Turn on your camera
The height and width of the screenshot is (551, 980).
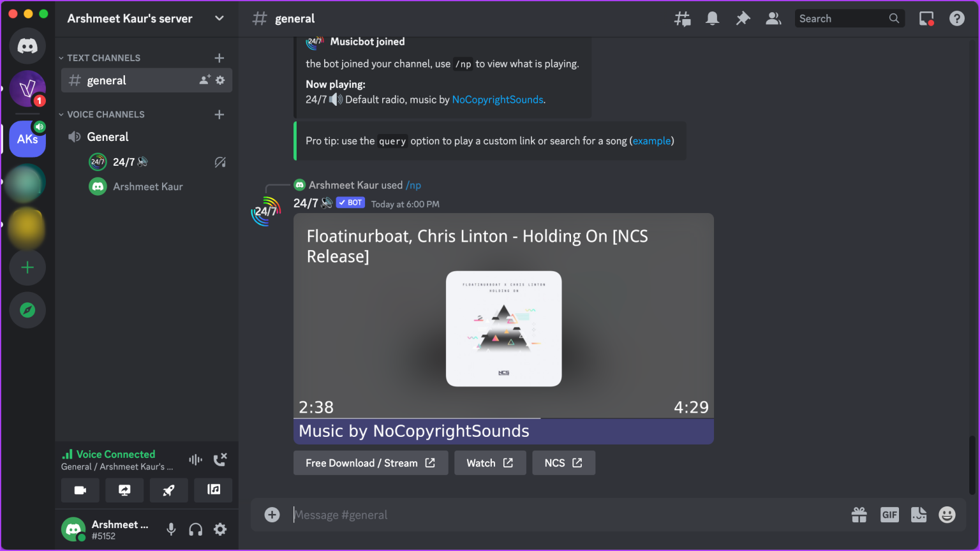coord(80,490)
